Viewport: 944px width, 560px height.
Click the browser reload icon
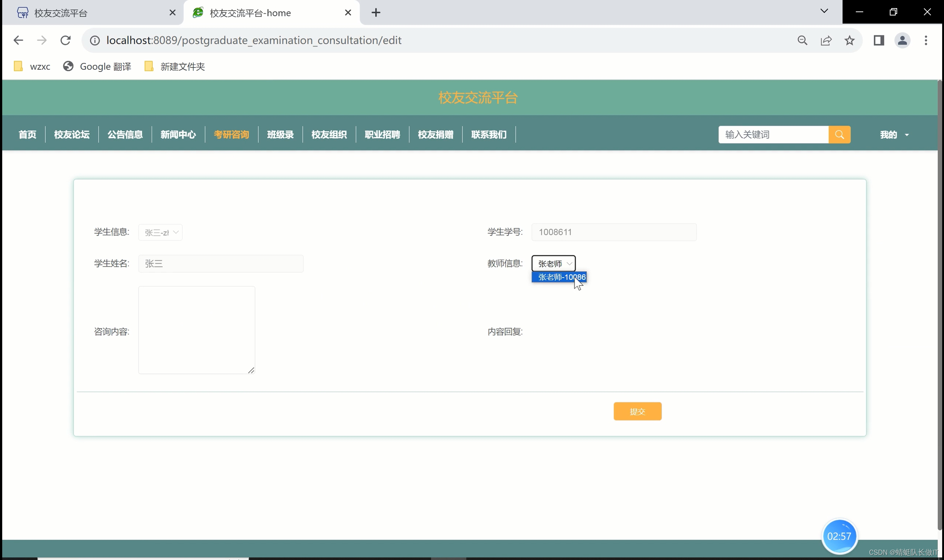click(66, 41)
